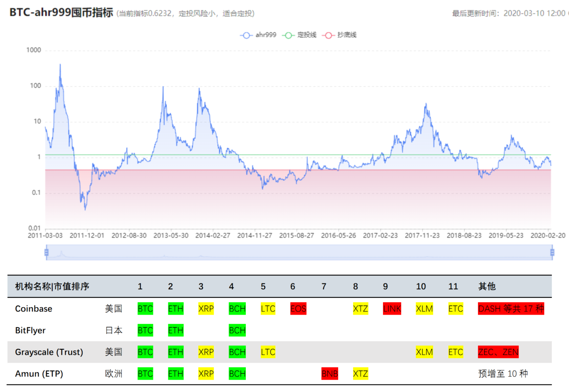Click the 预增至 10 种 cell
Image resolution: width=569 pixels, height=392 pixels.
[x=503, y=374]
